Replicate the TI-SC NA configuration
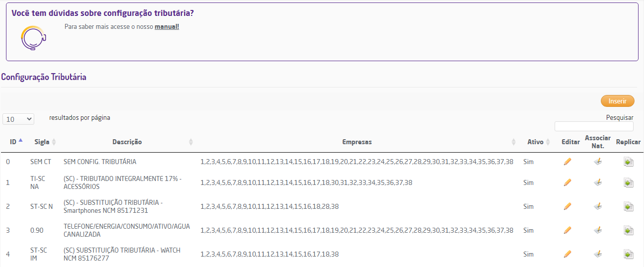Image resolution: width=644 pixels, height=267 pixels. 629,183
